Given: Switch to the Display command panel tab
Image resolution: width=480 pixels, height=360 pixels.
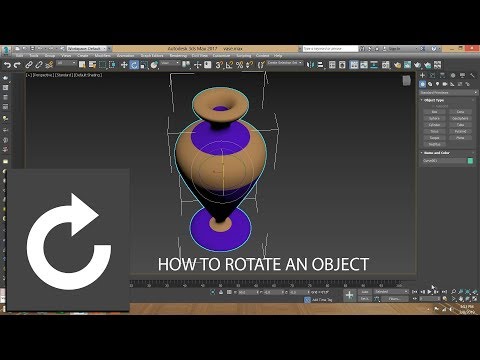Looking at the screenshot, I should 462,76.
